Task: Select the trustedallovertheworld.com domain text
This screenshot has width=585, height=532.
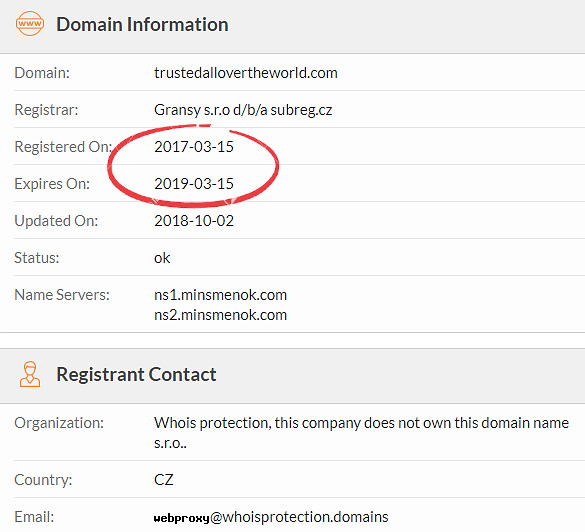Action: 245,73
